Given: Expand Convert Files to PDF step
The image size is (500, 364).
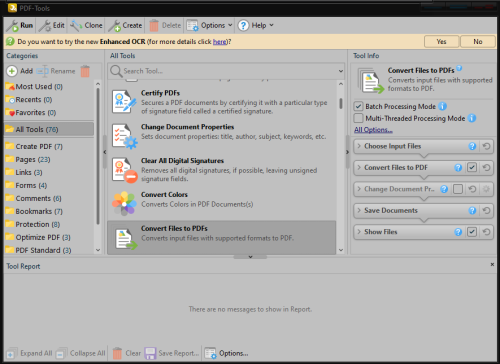Looking at the screenshot, I should click(359, 167).
